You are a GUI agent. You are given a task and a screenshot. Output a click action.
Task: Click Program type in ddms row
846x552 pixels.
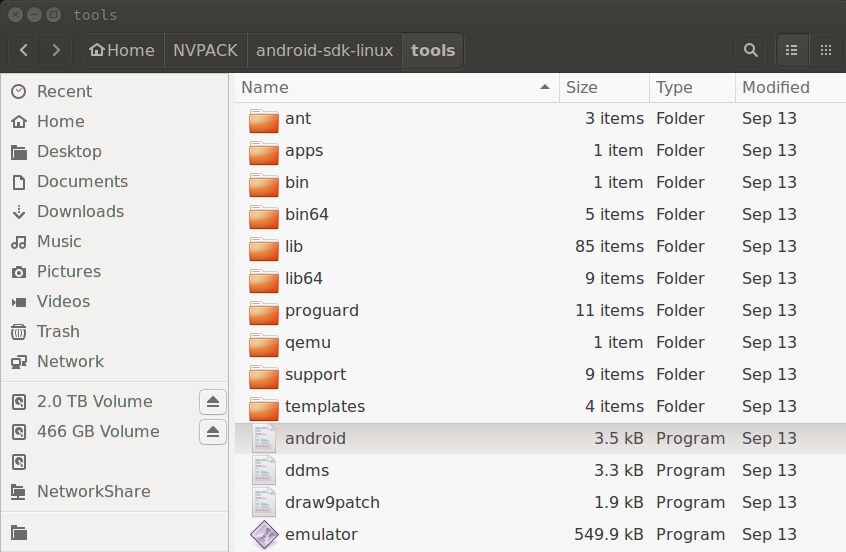point(690,471)
